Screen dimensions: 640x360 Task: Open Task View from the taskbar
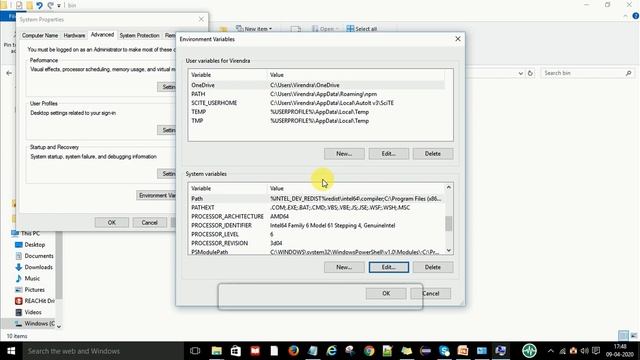[x=195, y=351]
